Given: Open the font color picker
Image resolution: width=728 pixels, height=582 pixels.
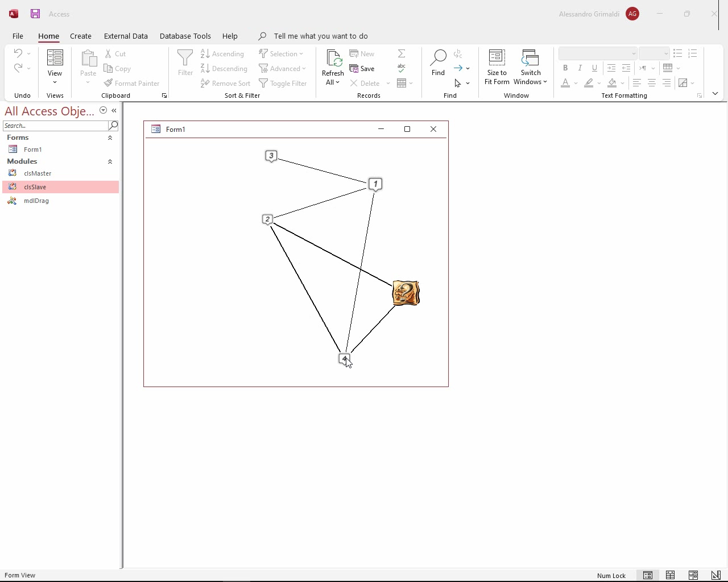Looking at the screenshot, I should point(565,83).
